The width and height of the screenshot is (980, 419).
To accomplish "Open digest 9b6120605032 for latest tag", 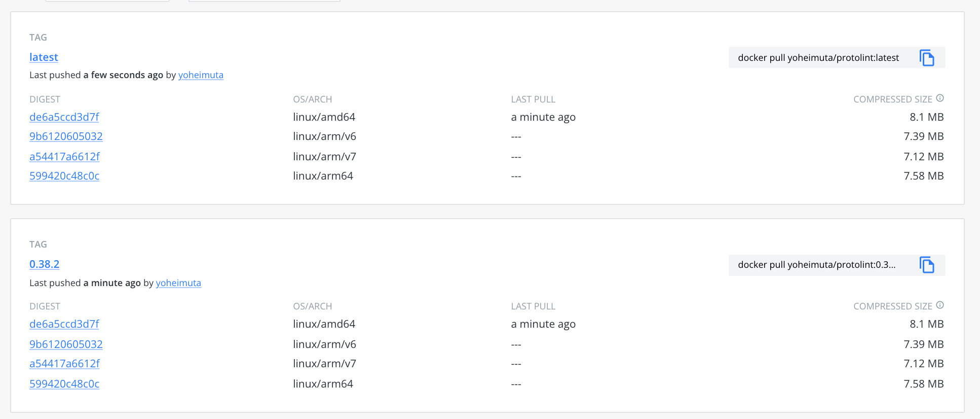I will click(x=66, y=136).
